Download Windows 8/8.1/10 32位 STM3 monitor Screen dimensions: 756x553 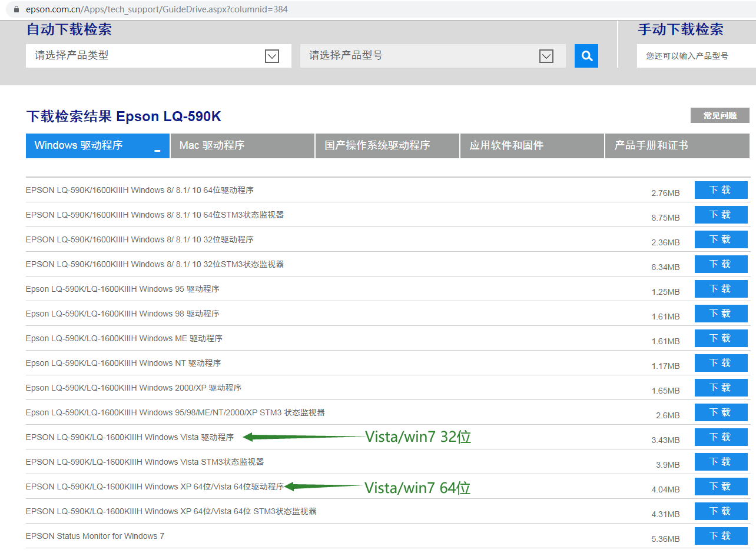coord(721,264)
